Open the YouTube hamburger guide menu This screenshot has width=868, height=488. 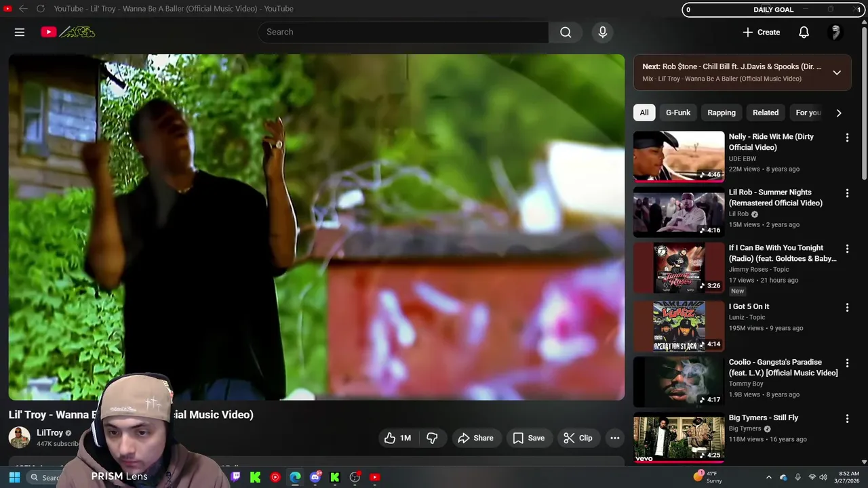[20, 32]
